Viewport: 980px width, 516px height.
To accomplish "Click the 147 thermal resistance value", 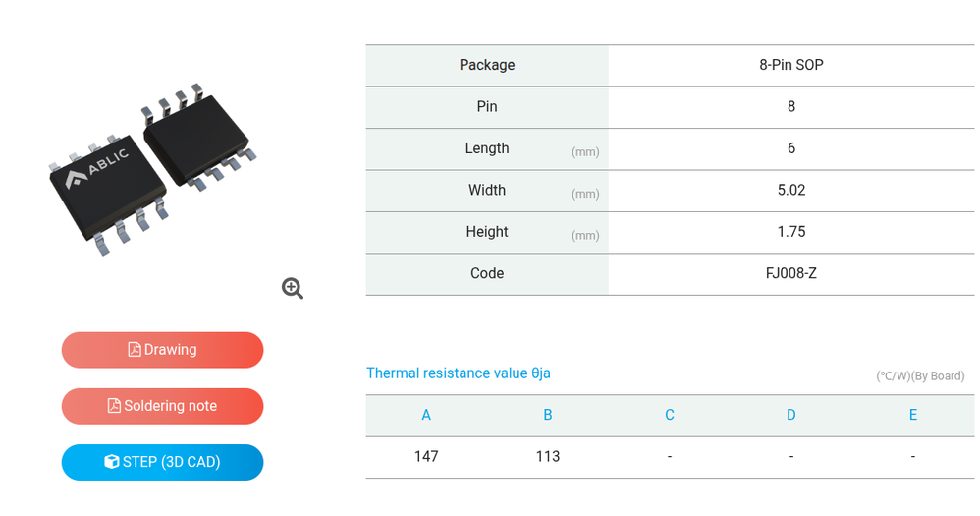I will pos(426,456).
